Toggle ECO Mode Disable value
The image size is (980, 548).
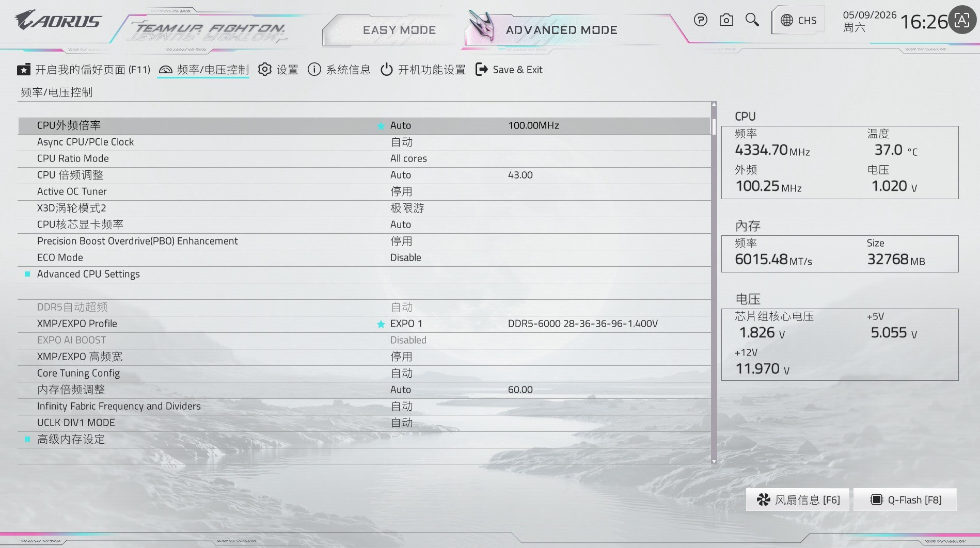pos(405,257)
